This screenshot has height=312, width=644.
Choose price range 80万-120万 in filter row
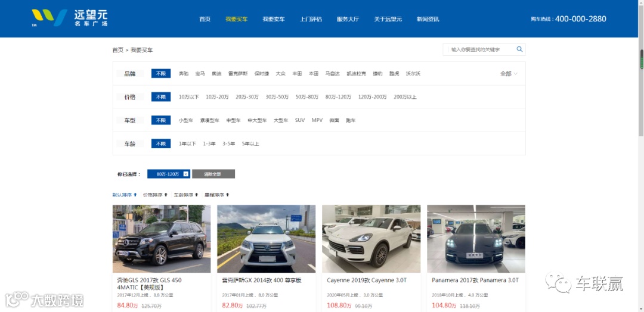(339, 97)
